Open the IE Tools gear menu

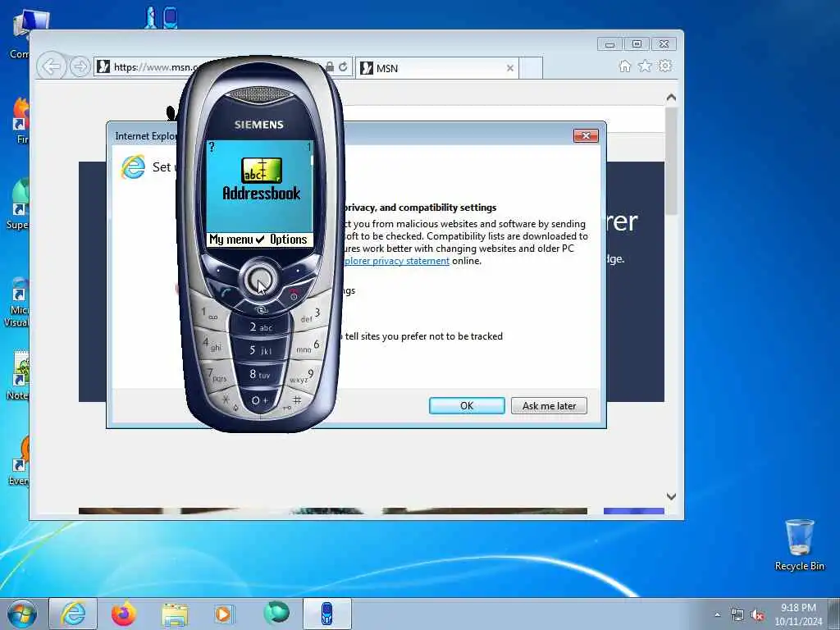click(x=664, y=66)
